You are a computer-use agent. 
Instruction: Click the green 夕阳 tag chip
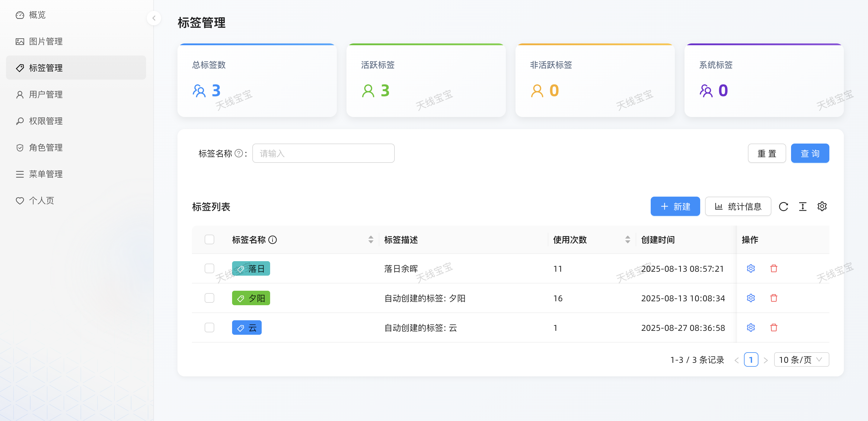[251, 298]
